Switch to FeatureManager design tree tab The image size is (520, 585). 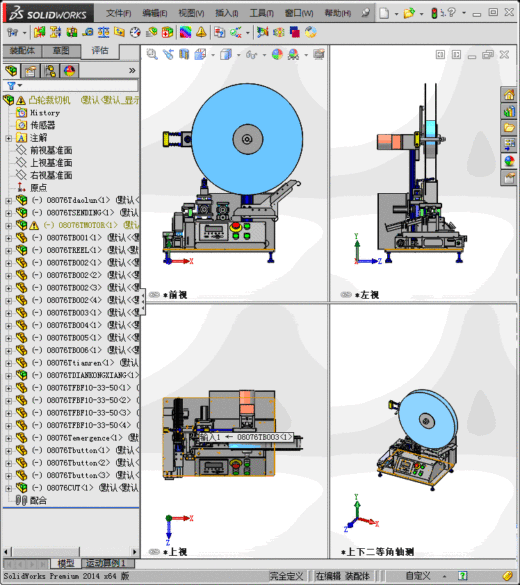point(11,71)
